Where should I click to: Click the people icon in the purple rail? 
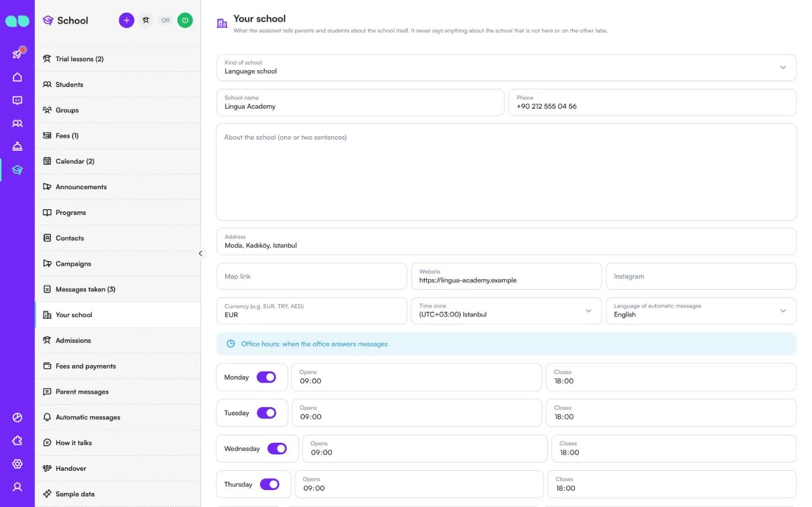tap(18, 123)
